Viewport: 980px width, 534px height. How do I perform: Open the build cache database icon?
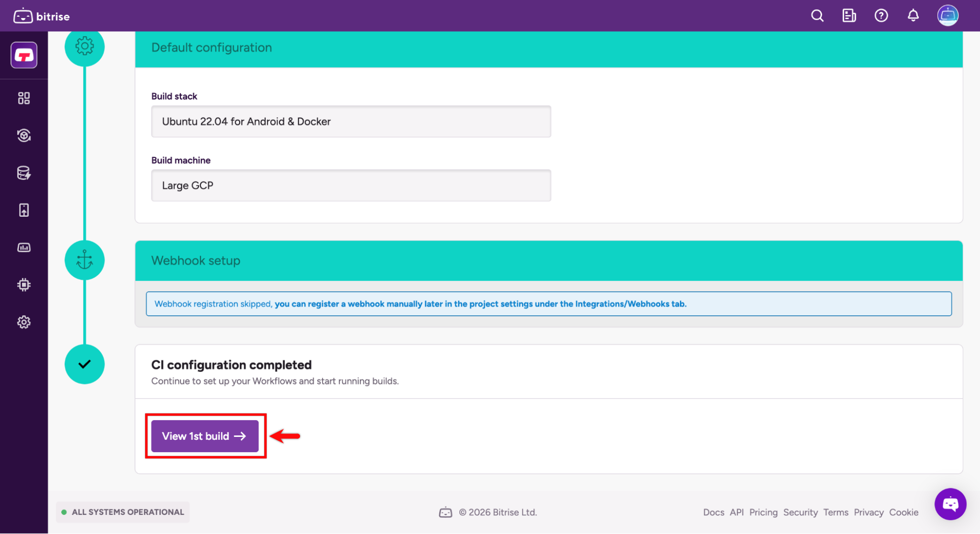[24, 173]
